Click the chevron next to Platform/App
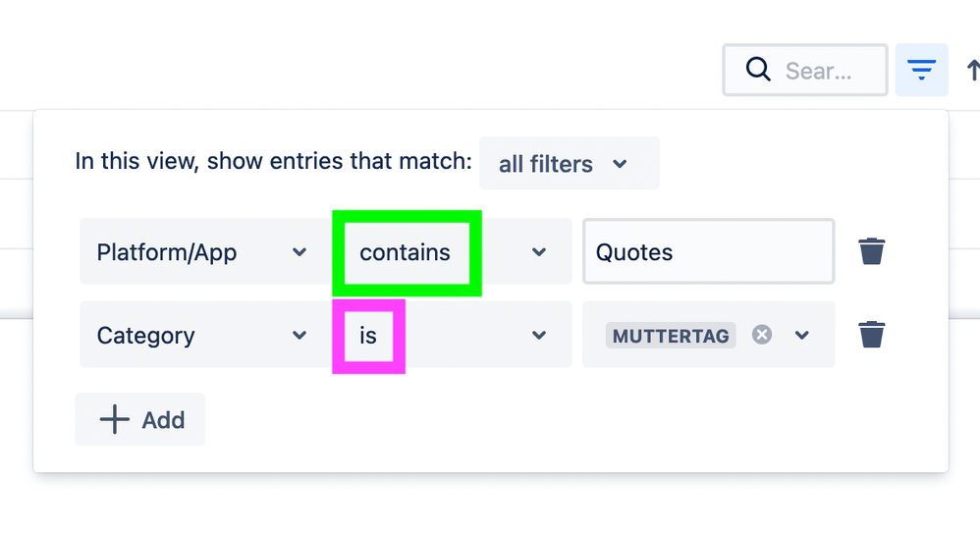Image resolution: width=980 pixels, height=534 pixels. tap(299, 252)
